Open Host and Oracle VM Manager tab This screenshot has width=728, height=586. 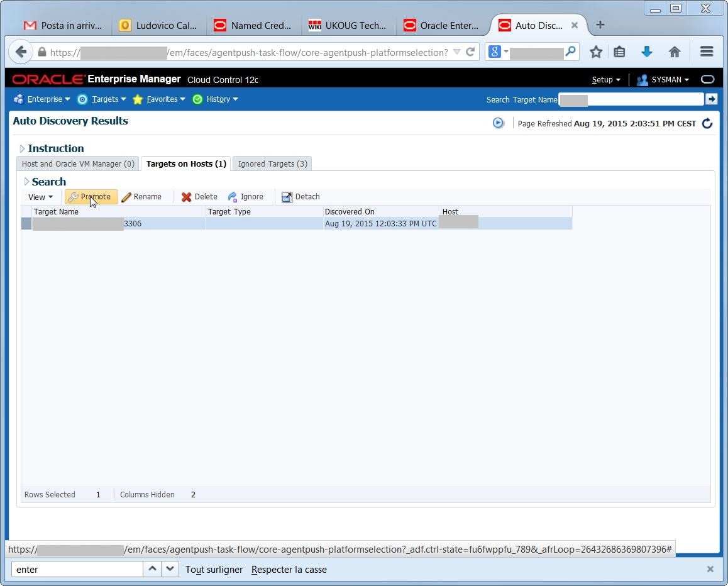coord(78,163)
